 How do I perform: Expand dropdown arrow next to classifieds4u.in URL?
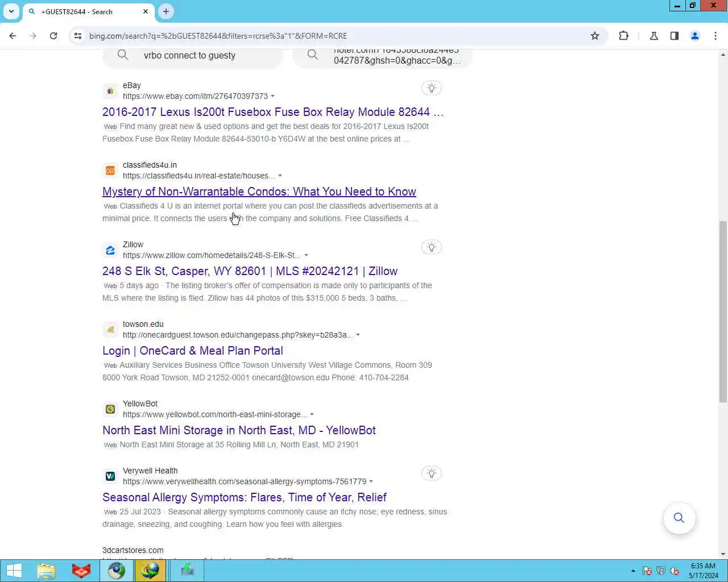(280, 176)
